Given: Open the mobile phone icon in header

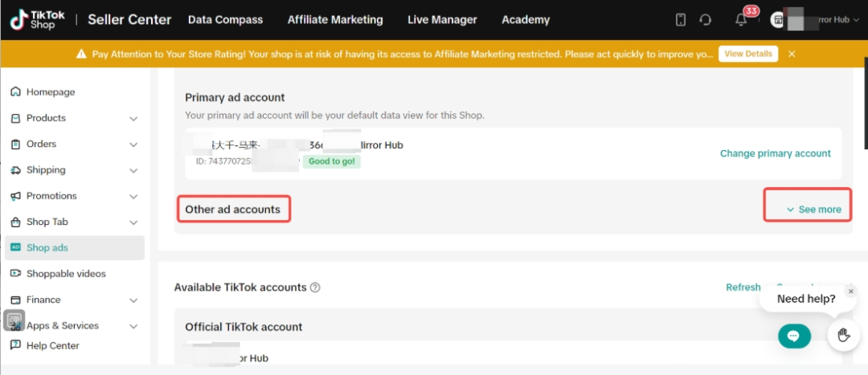Looking at the screenshot, I should click(x=681, y=20).
